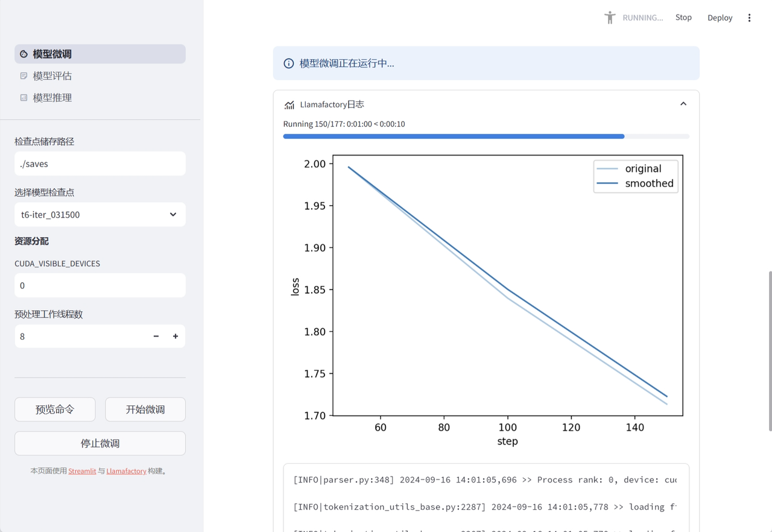Open the t6-iter_031500 checkpoint dropdown
The image size is (772, 532).
[100, 215]
